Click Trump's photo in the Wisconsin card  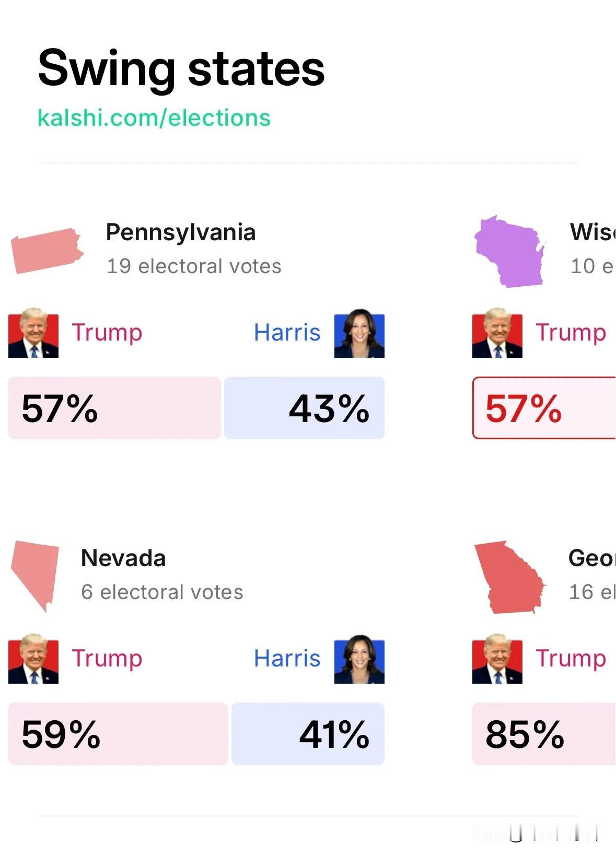pyautogui.click(x=497, y=333)
